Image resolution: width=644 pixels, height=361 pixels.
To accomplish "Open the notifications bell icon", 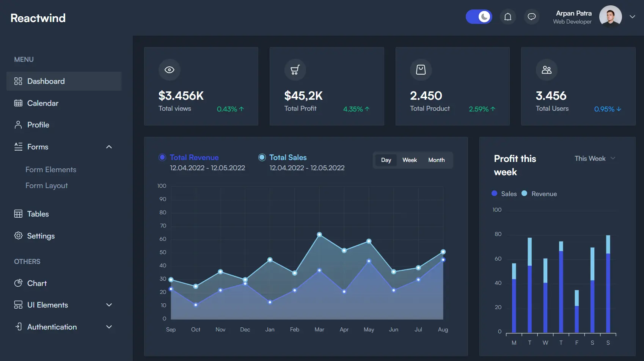I will (508, 17).
